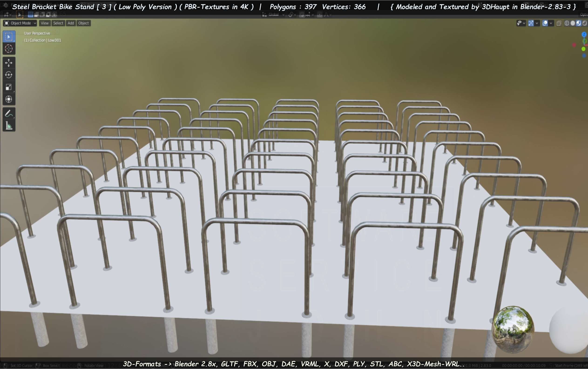This screenshot has width=588, height=369.
Task: Click the white material preview sphere
Action: (569, 330)
